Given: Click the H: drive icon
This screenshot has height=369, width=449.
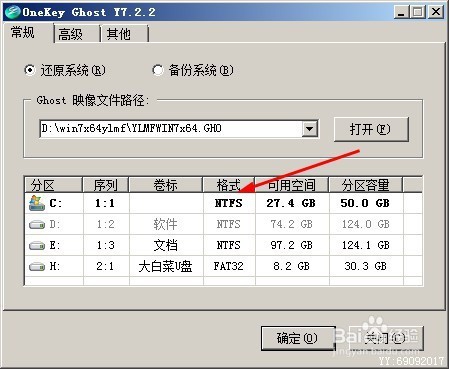Looking at the screenshot, I should point(37,267).
